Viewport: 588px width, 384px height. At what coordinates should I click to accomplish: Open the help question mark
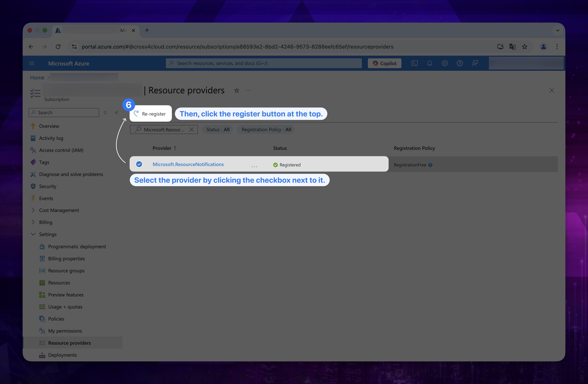460,63
